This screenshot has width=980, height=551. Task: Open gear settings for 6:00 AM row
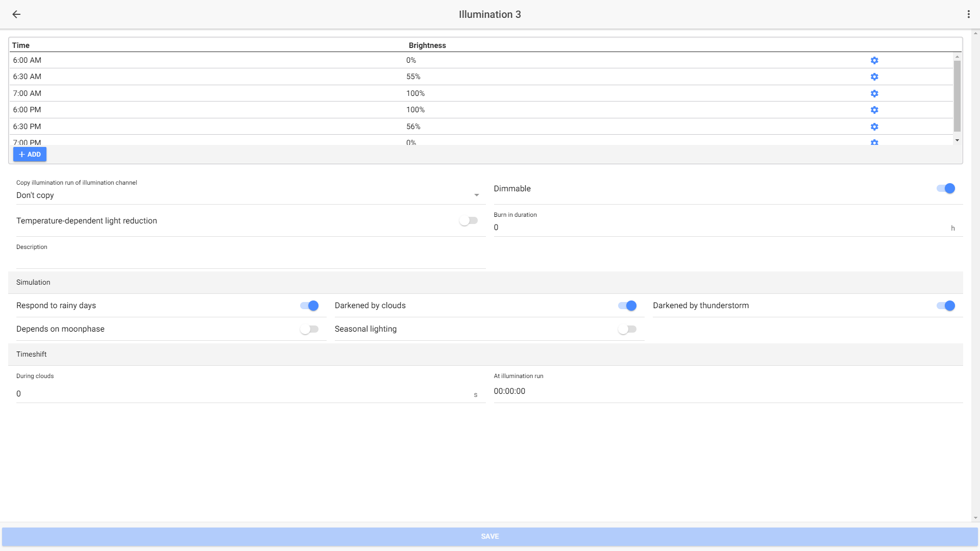tap(874, 60)
